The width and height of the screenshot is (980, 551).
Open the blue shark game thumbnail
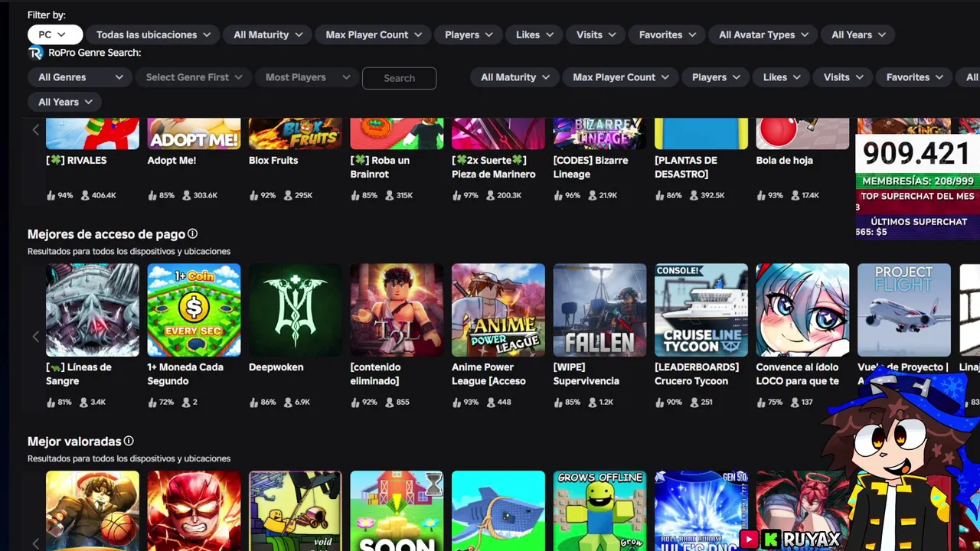click(x=498, y=510)
